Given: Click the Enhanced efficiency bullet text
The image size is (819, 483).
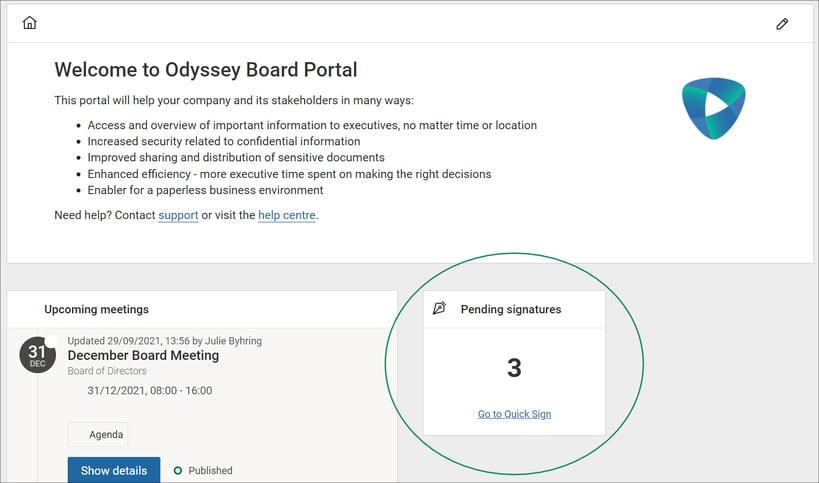Looking at the screenshot, I should (289, 174).
